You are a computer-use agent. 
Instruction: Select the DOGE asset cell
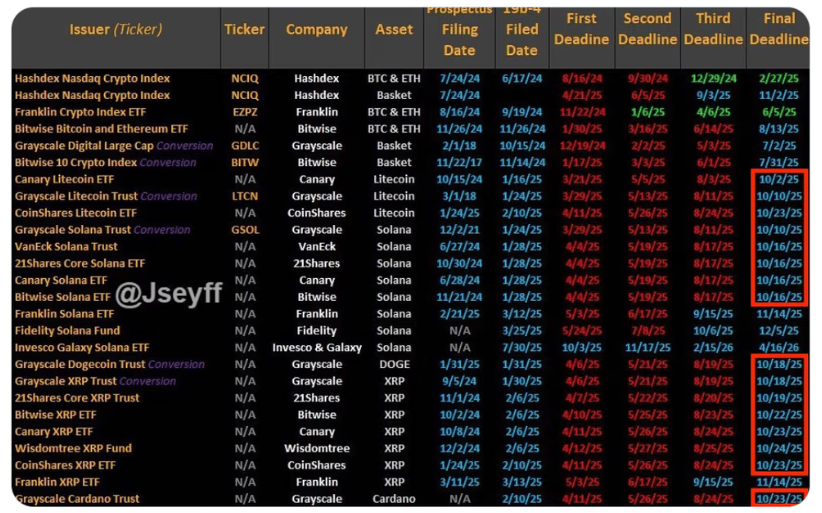tap(394, 365)
